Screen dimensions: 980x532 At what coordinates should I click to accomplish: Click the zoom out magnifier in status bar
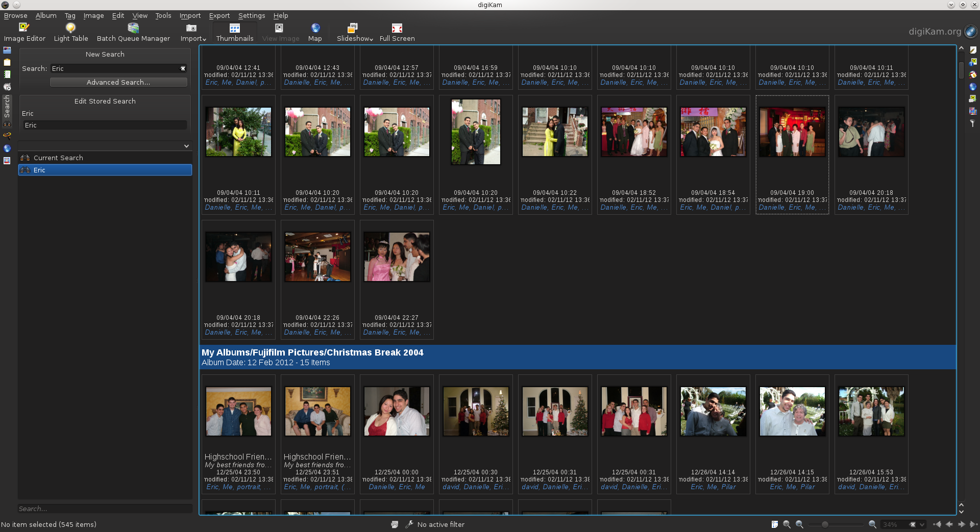[799, 524]
